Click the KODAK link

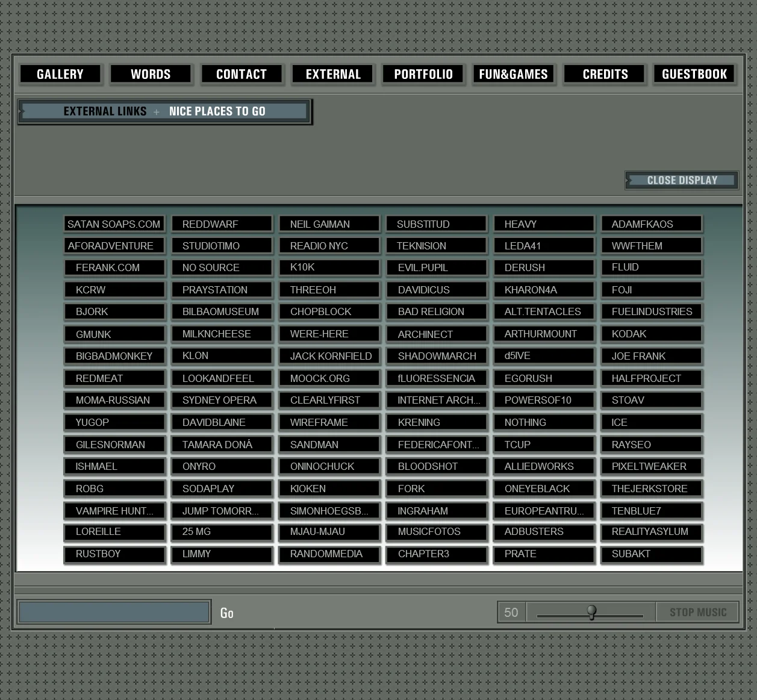click(652, 334)
